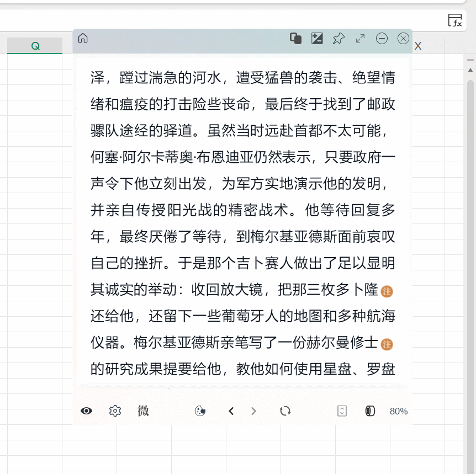Toggle the boss-key eye icon
The width and height of the screenshot is (476, 474).
(87, 411)
